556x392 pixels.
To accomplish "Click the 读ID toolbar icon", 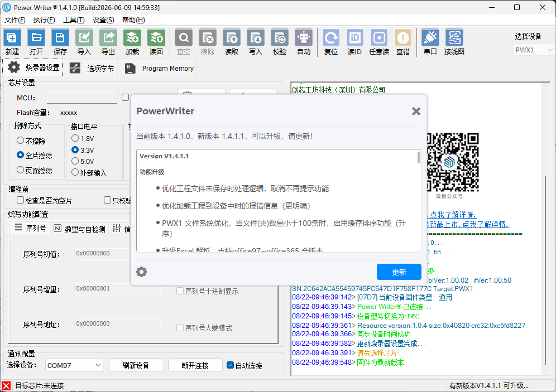I will click(354, 42).
